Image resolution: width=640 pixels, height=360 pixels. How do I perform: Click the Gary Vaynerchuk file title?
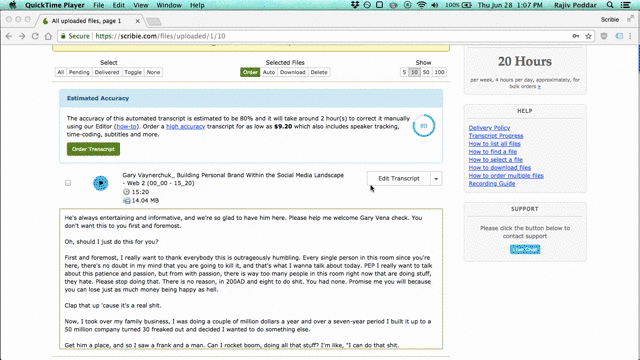pyautogui.click(x=233, y=179)
